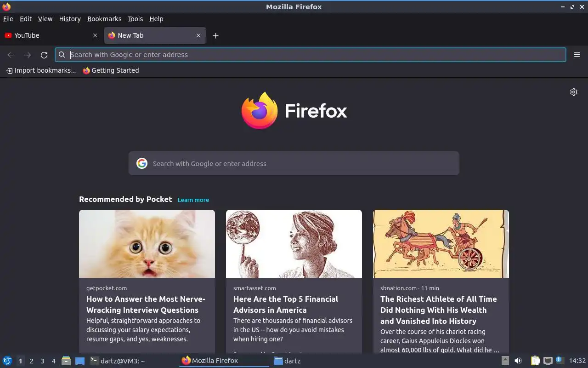The height and width of the screenshot is (368, 588).
Task: Open the network status tray icon
Action: (x=548, y=361)
